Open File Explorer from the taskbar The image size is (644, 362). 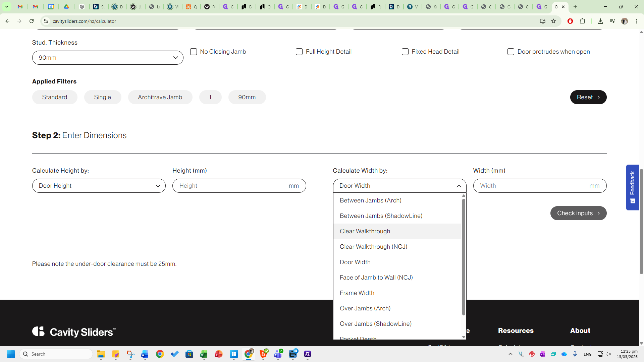coord(101,354)
